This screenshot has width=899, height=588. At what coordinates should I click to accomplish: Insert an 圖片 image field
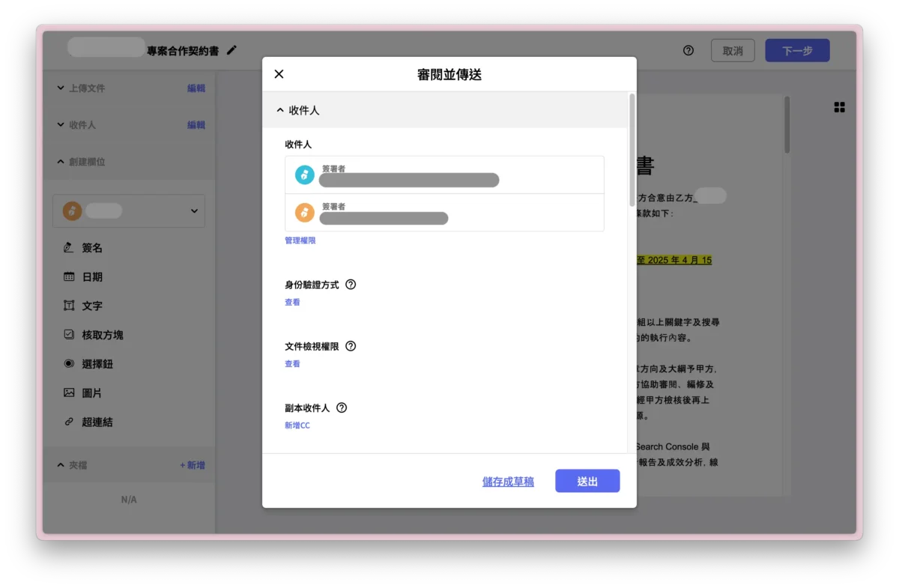91,392
